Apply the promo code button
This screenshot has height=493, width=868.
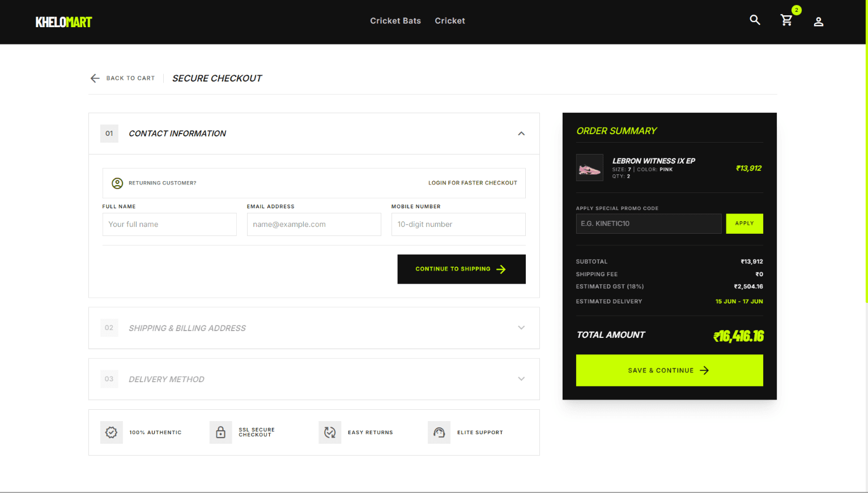click(744, 224)
